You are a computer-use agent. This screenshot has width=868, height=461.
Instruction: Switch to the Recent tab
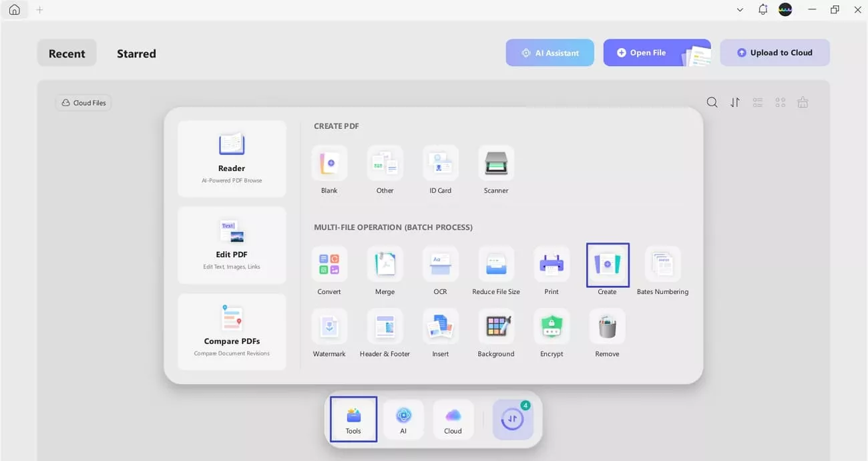coord(67,53)
